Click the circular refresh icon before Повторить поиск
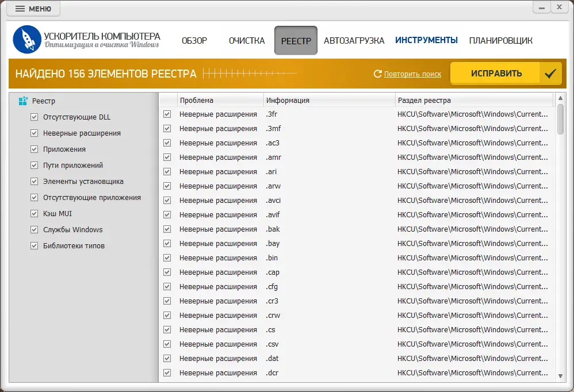Image resolution: width=574 pixels, height=392 pixels. 378,74
